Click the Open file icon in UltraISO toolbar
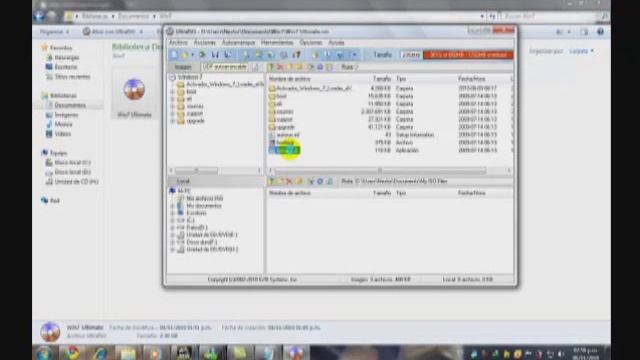Screen dimensions: 640x360 click(185, 55)
